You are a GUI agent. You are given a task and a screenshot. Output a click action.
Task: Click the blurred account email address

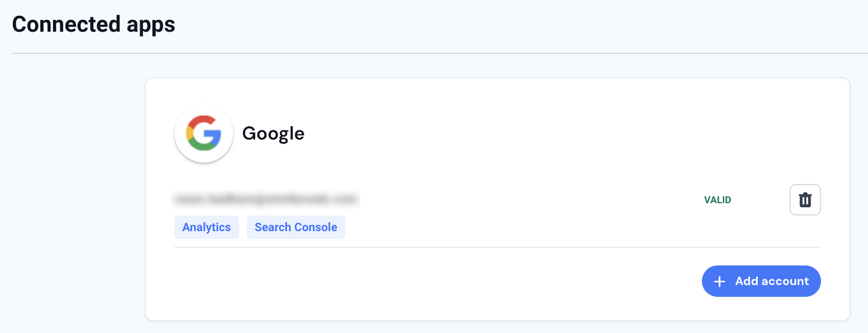(x=265, y=199)
